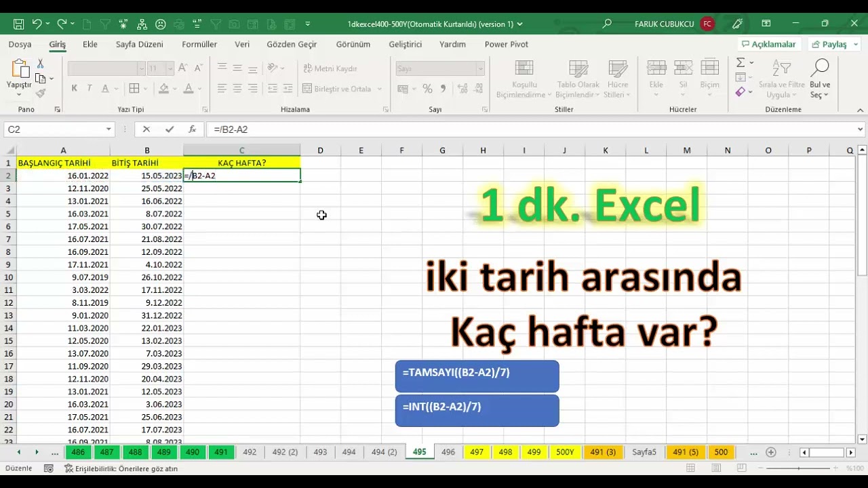The image size is (868, 488).
Task: Click in the formula bar showing =/B2-A2
Action: (x=532, y=129)
